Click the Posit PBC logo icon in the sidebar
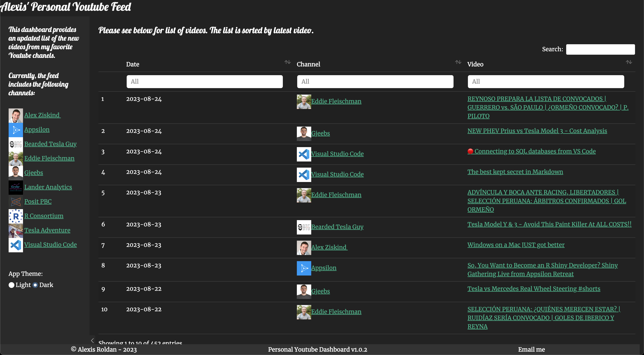644x355 pixels. (16, 202)
